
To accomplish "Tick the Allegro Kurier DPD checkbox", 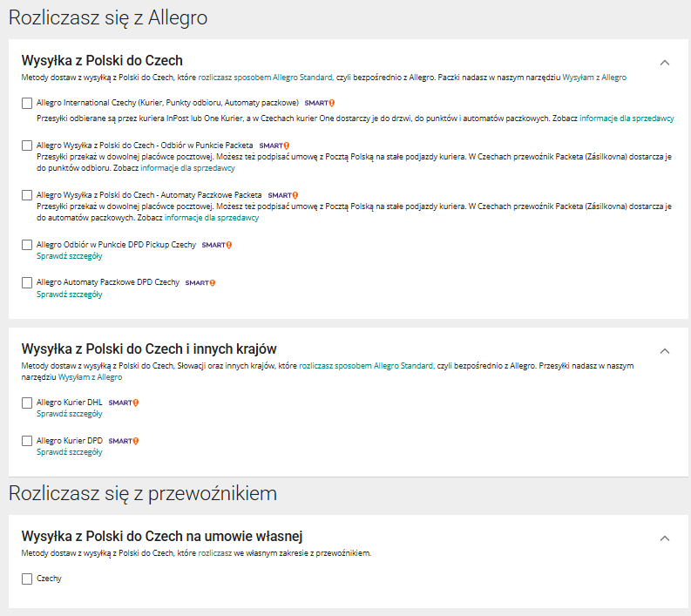I will (x=27, y=441).
